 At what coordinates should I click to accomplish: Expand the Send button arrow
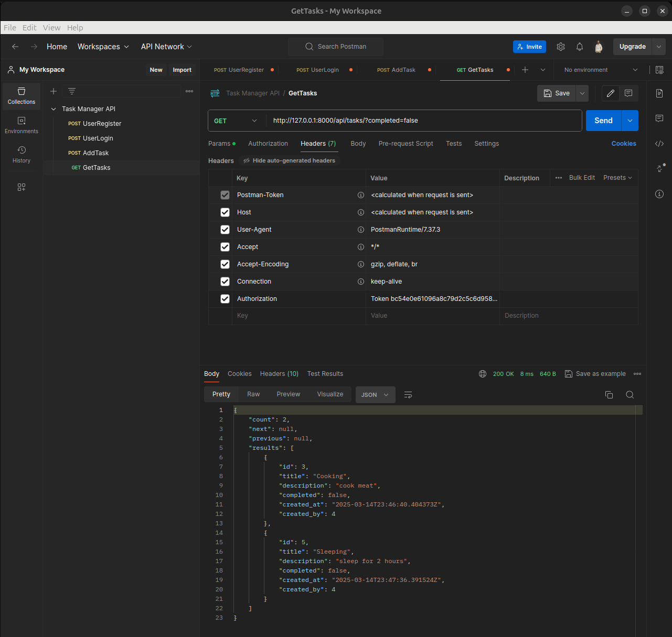(630, 121)
